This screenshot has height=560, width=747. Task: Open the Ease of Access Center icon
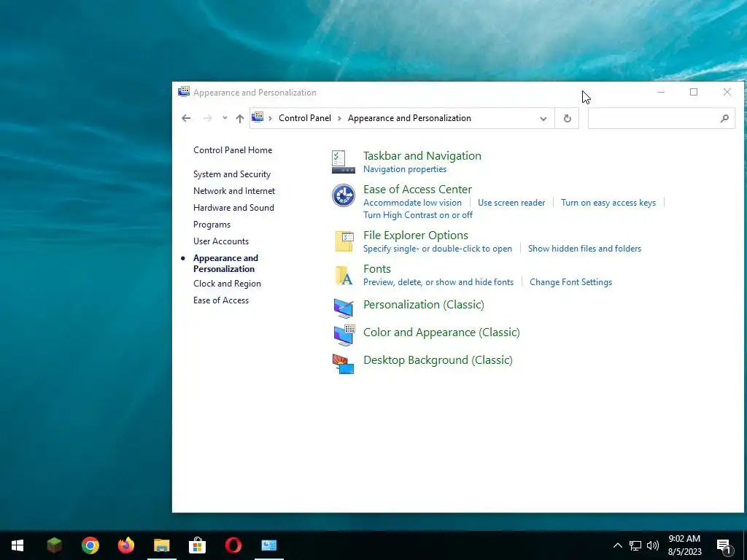344,195
